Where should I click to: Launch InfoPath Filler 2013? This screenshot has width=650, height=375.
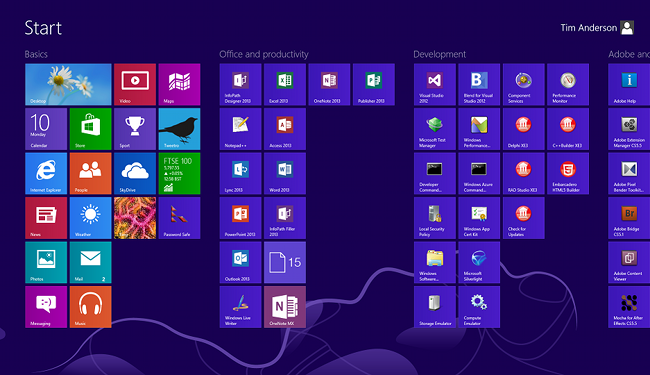click(285, 218)
